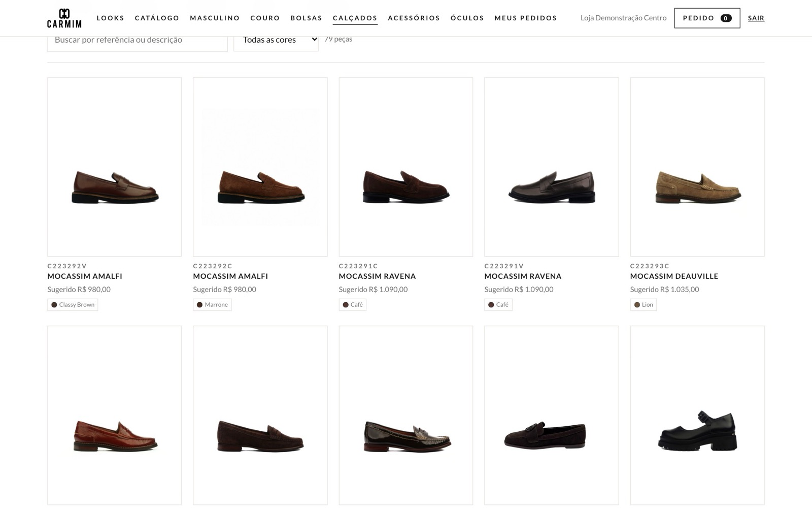The width and height of the screenshot is (812, 508).
Task: Open Mocassim Amalfi Marrone thumbnail
Action: (x=260, y=167)
